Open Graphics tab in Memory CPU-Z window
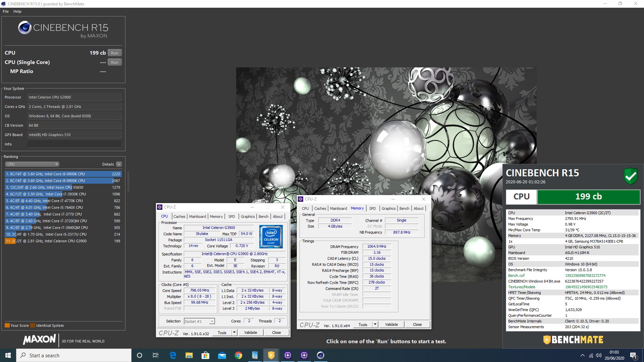 (x=389, y=208)
